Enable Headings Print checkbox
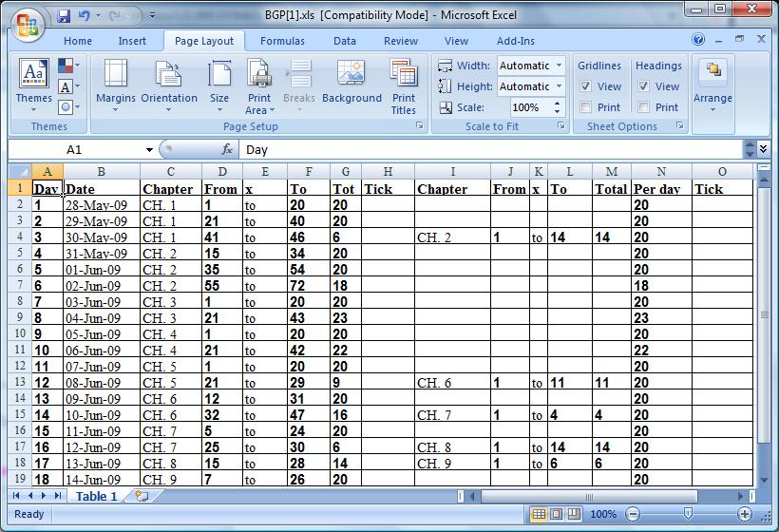 (x=643, y=106)
